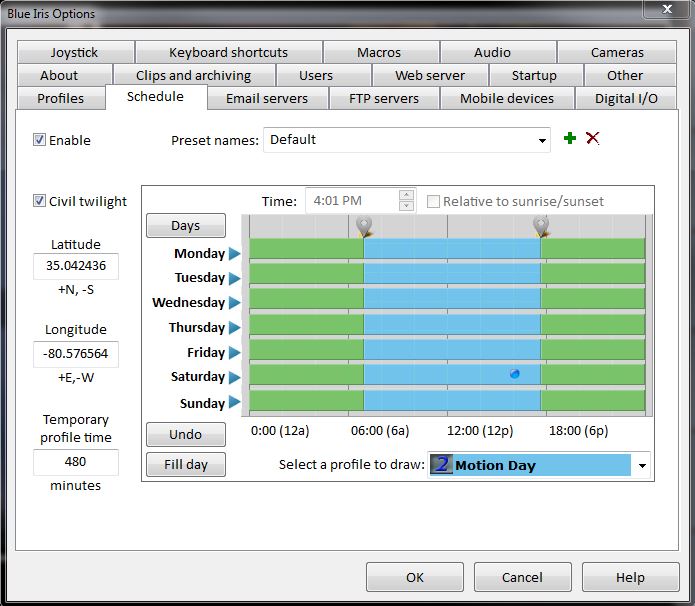Toggle the Civil twilight checkbox

(x=39, y=201)
